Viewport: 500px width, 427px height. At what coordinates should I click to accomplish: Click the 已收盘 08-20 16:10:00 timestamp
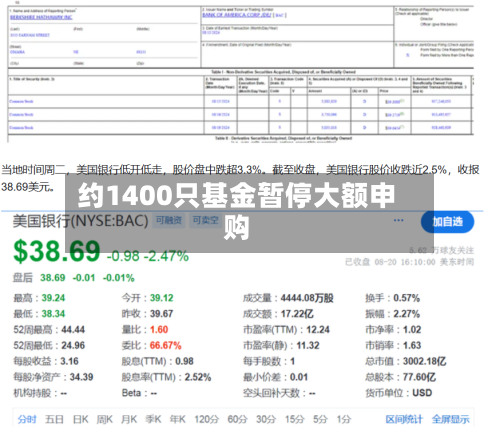(x=409, y=262)
